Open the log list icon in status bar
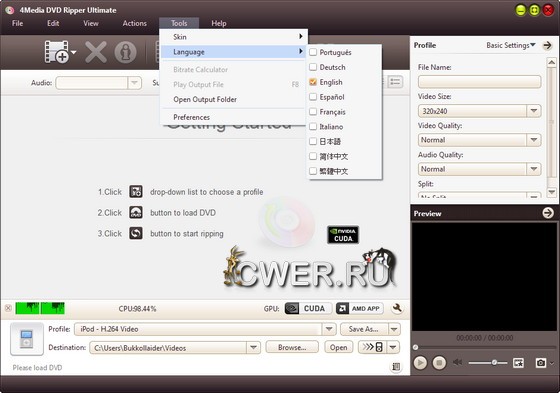Viewport: 560px width, 393px height. pyautogui.click(x=396, y=367)
